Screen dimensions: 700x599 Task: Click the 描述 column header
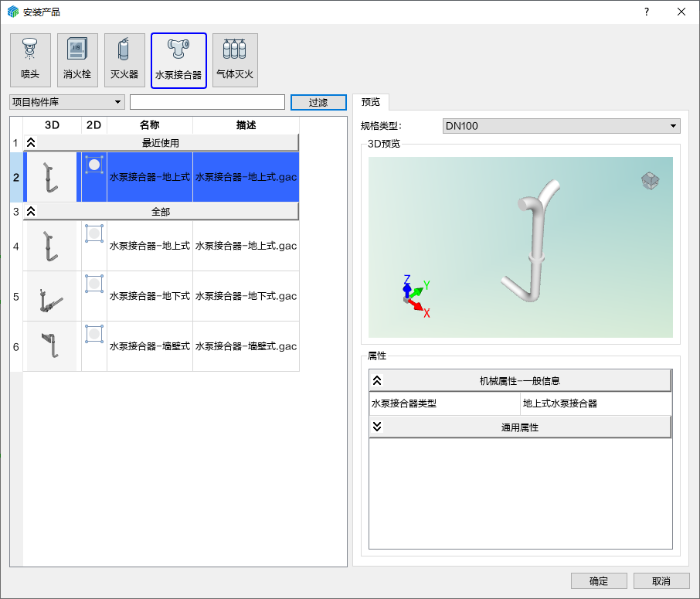[x=246, y=125]
